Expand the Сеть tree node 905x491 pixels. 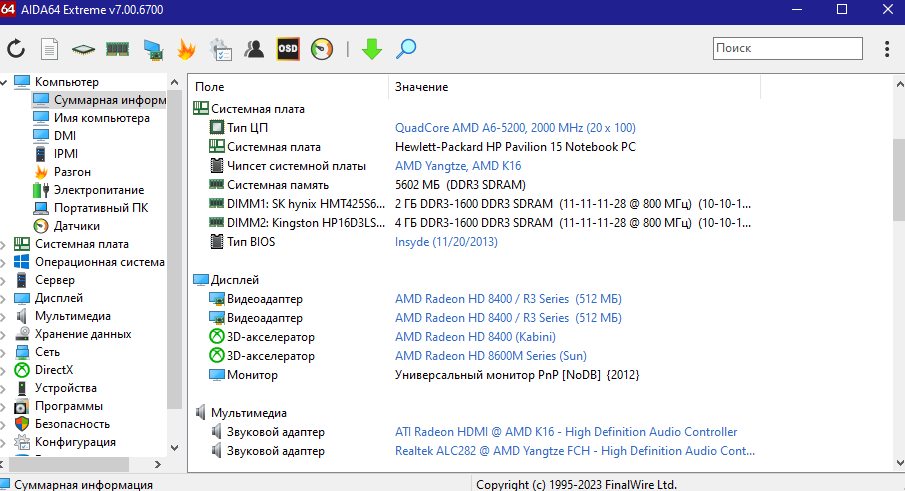point(3,352)
